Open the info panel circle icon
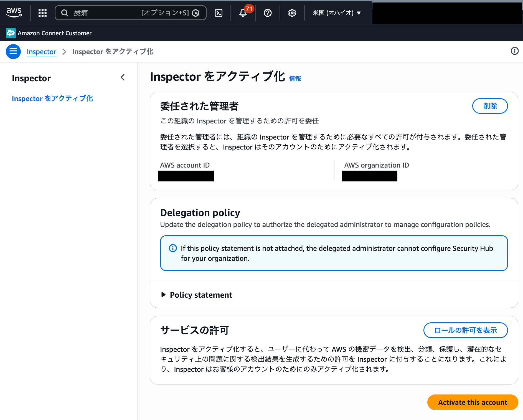Viewport: 523px width, 420px height. coord(515,51)
